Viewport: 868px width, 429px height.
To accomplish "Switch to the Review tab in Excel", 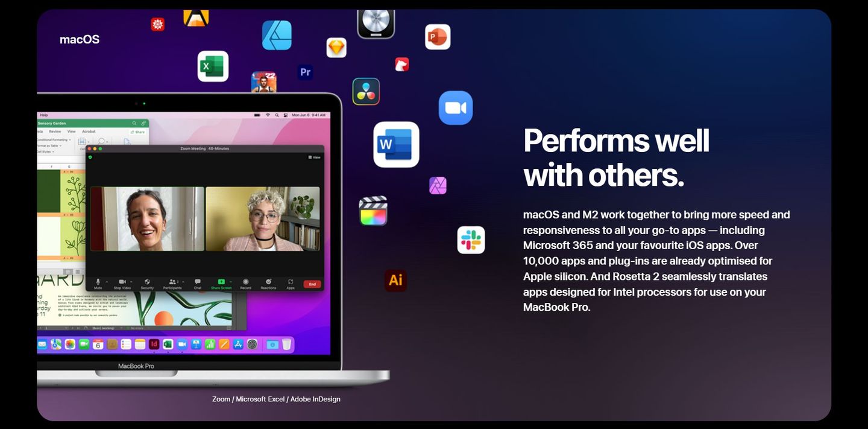I will (x=55, y=132).
